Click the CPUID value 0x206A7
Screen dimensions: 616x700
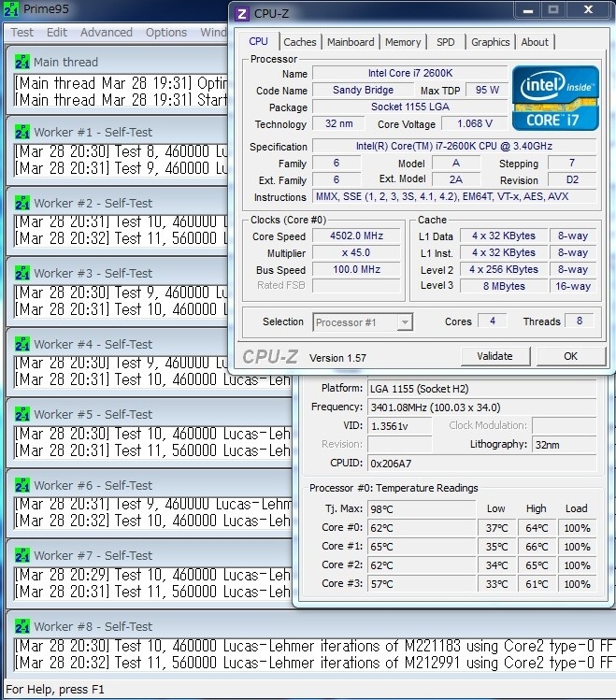(481, 464)
